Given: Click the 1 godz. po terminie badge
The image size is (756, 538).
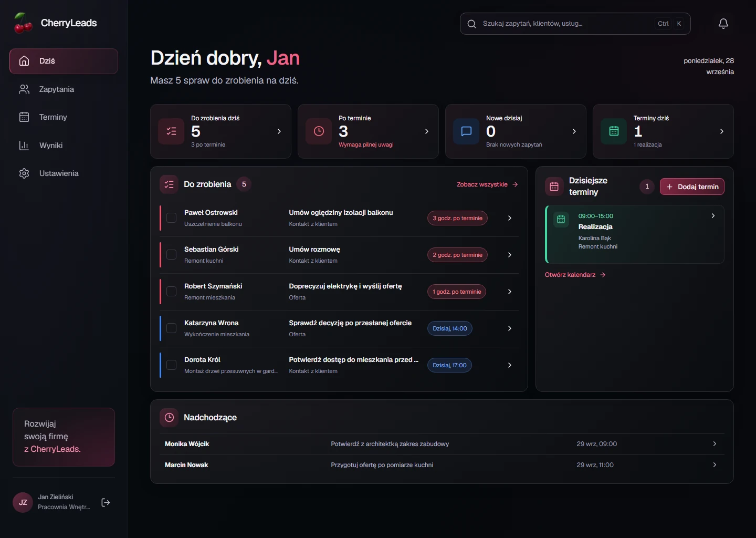Looking at the screenshot, I should click(457, 292).
